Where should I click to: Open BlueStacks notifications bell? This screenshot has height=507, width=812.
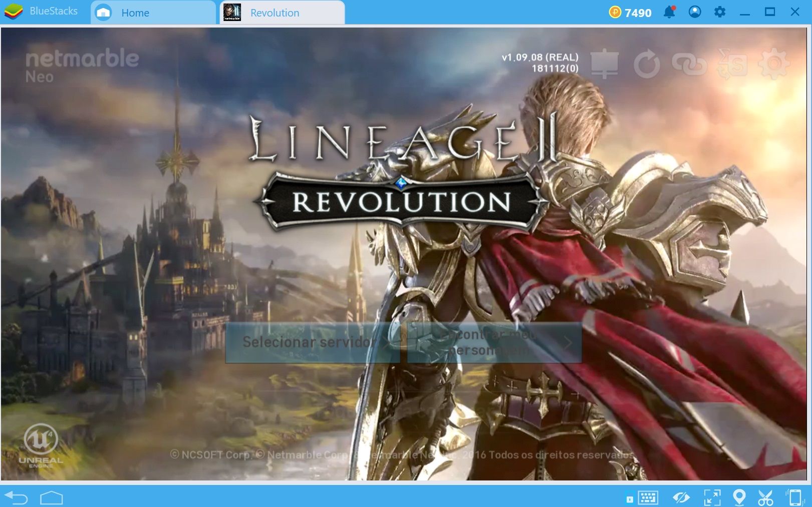click(x=669, y=12)
